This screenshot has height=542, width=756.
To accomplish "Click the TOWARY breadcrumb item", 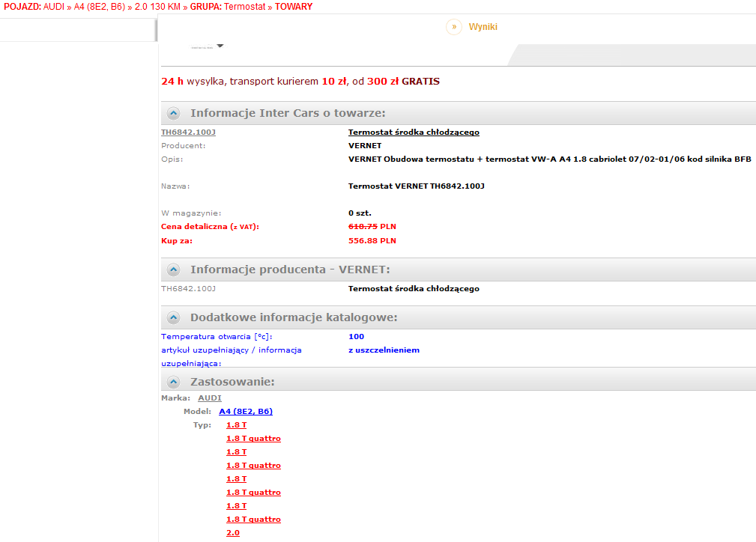I will tap(294, 7).
